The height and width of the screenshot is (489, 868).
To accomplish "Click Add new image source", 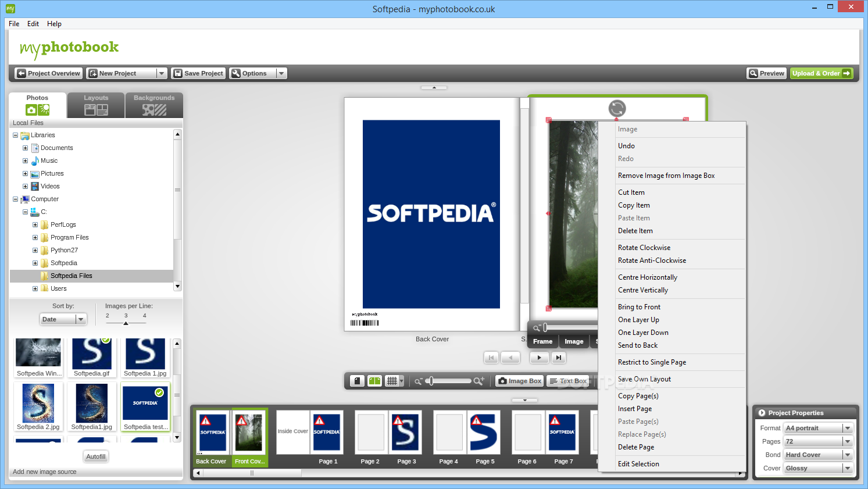I will pos(45,472).
